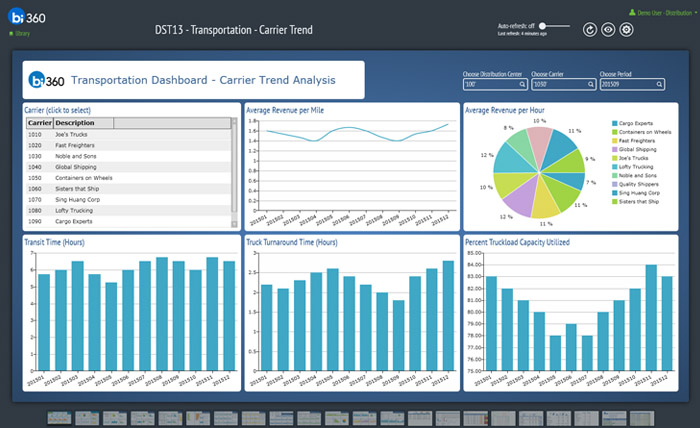Click the Choose Period input field
The height and width of the screenshot is (428, 700).
(632, 84)
